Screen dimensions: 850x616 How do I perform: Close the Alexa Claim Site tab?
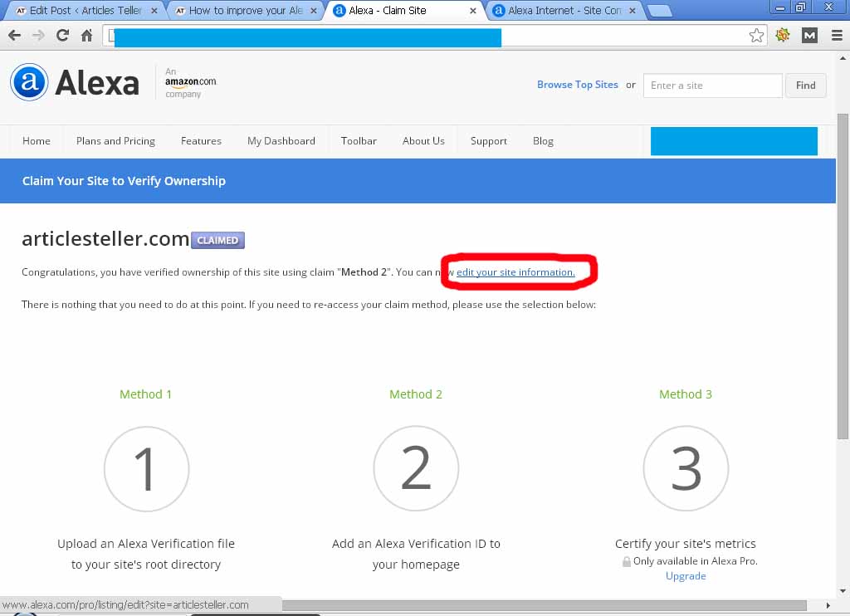pos(472,10)
